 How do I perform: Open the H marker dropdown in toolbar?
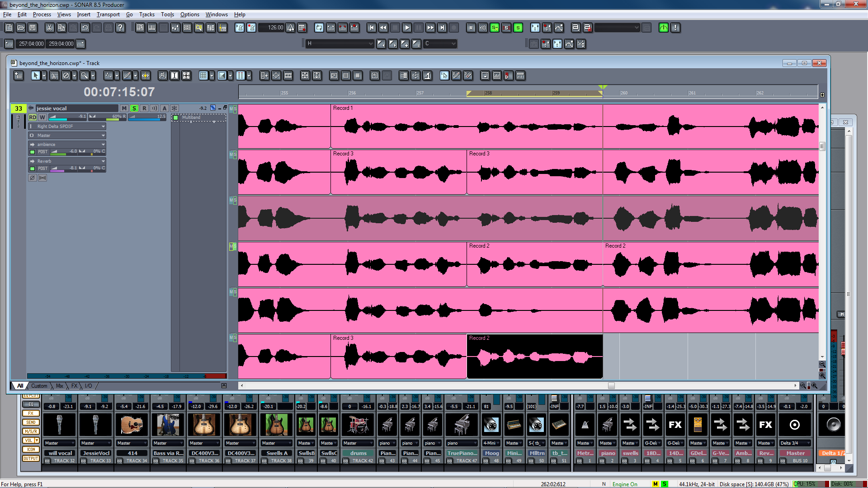click(x=340, y=44)
